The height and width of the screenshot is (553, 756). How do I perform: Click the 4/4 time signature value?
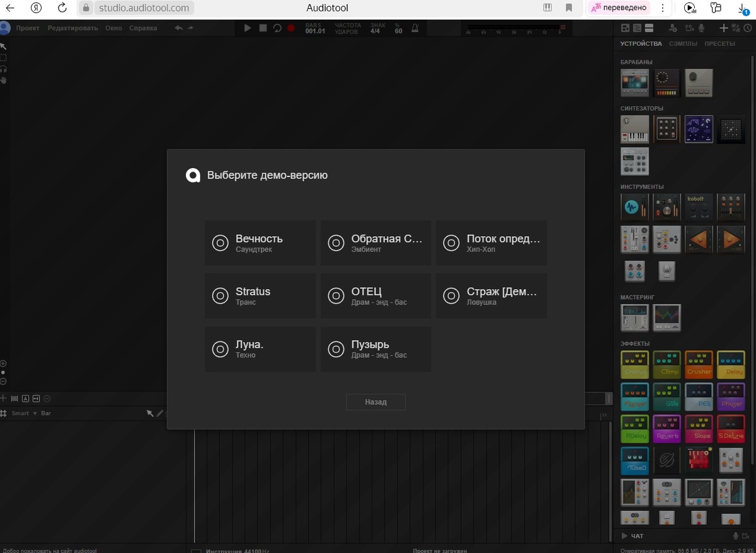click(x=375, y=31)
